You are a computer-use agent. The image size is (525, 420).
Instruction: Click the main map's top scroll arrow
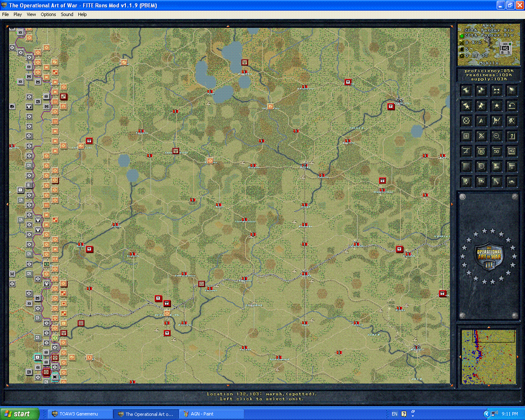click(x=228, y=26)
